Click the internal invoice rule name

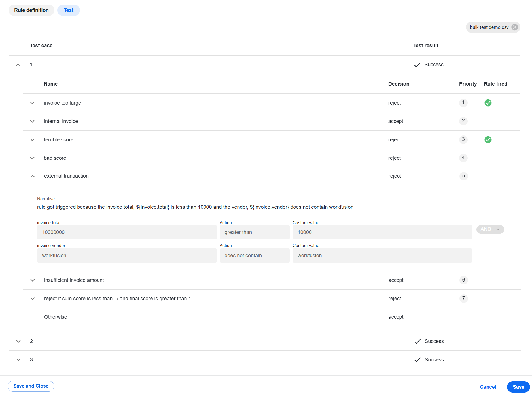[61, 121]
